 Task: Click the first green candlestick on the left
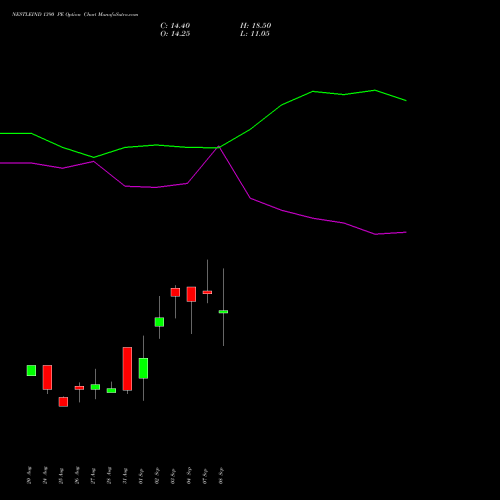[x=31, y=370]
